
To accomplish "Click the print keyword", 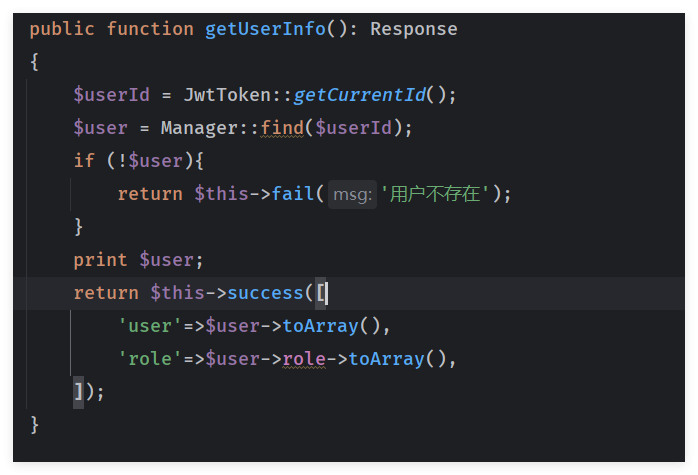I will 101,260.
